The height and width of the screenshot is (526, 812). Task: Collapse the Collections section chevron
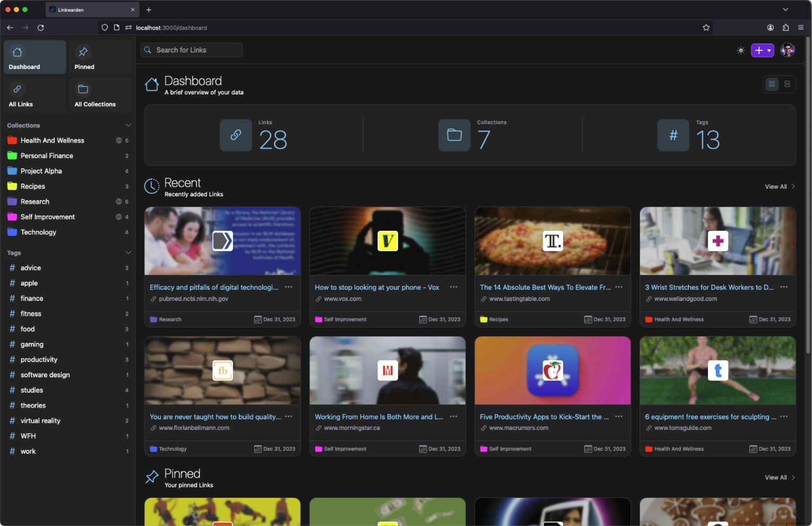click(128, 125)
